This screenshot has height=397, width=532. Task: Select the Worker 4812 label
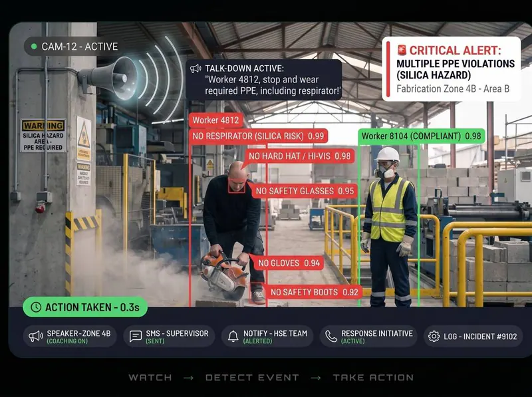[215, 120]
